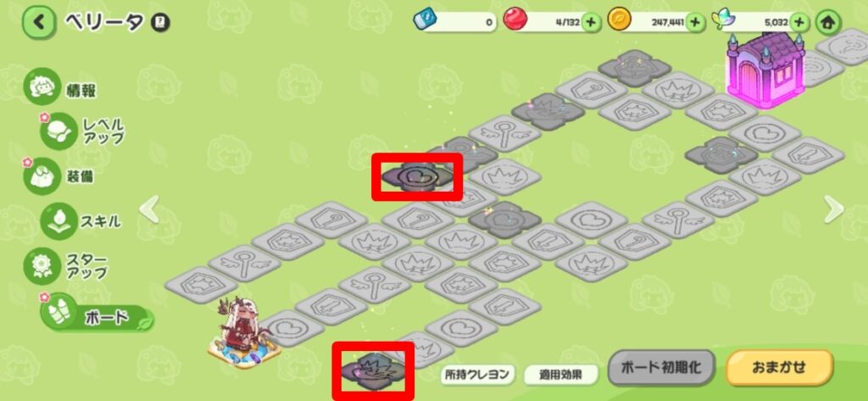Open the 装備 equipment menu
Screen dimensions: 868x401
coord(60,176)
